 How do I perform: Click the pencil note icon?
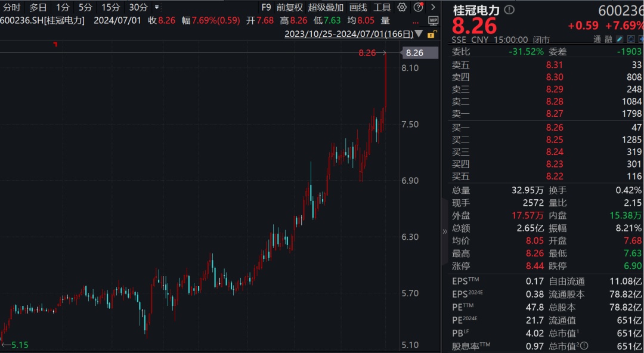click(620, 39)
